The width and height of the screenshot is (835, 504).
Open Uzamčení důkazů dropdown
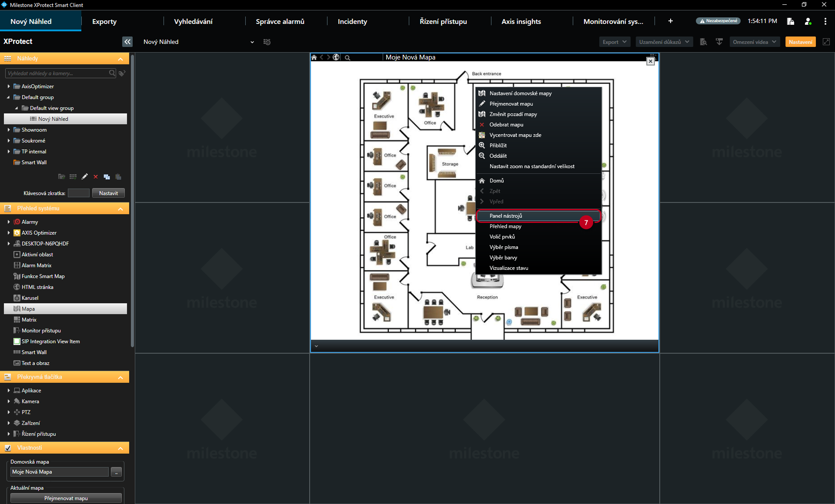coord(664,42)
